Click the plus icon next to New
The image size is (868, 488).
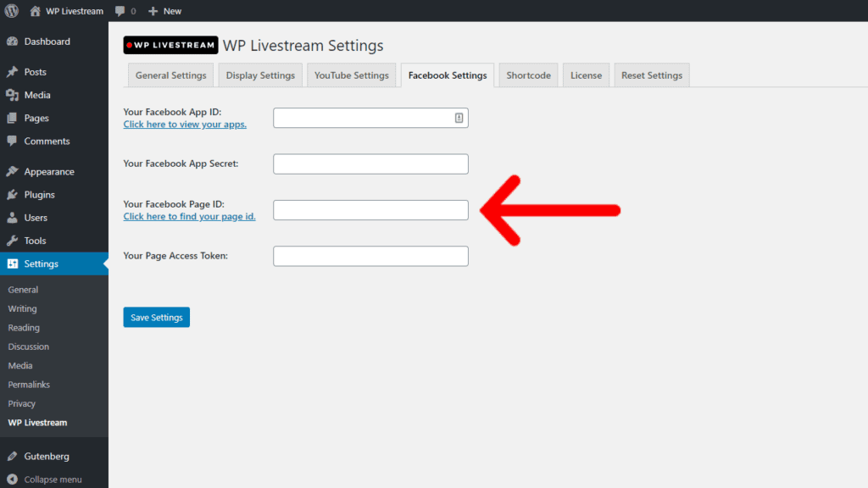(153, 11)
